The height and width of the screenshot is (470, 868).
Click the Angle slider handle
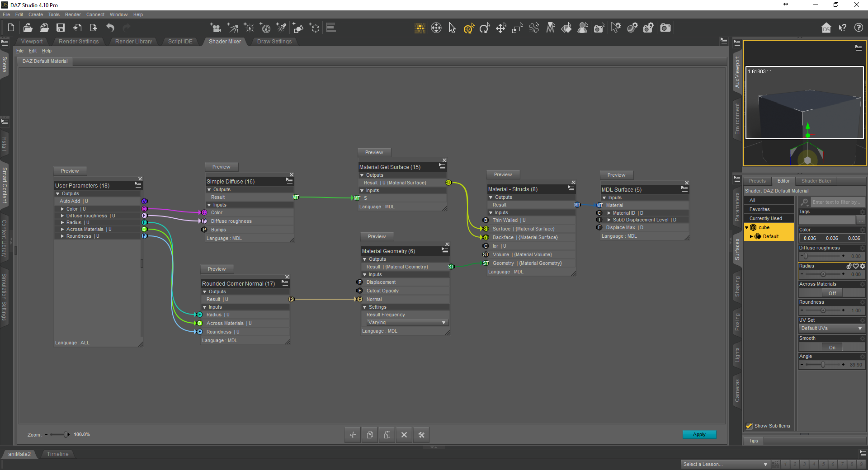[x=823, y=365]
